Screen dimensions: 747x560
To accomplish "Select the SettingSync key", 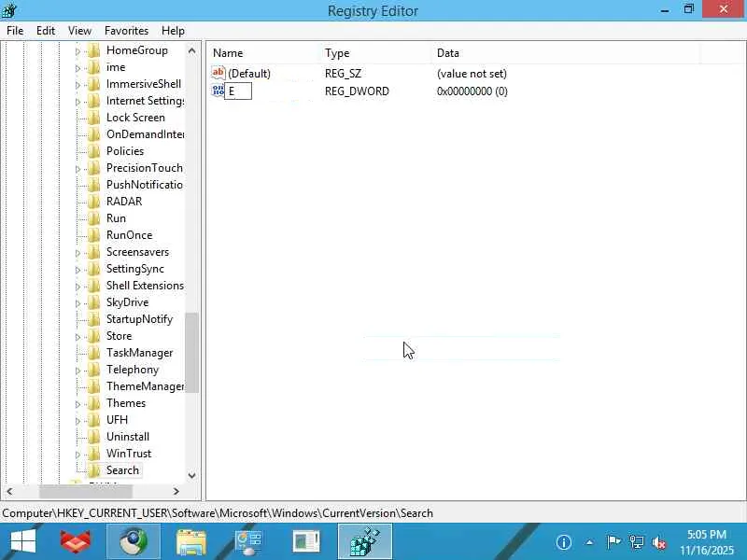I will click(134, 269).
